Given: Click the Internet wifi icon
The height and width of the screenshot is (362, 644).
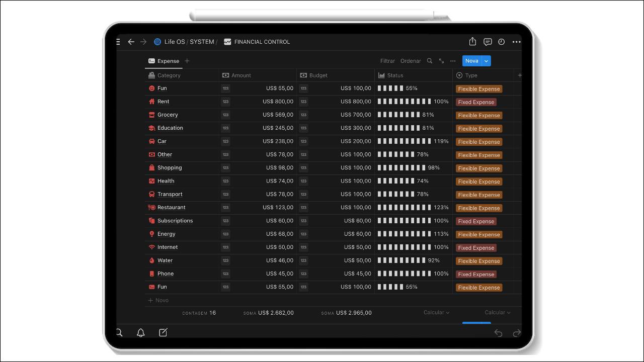Looking at the screenshot, I should (x=152, y=247).
